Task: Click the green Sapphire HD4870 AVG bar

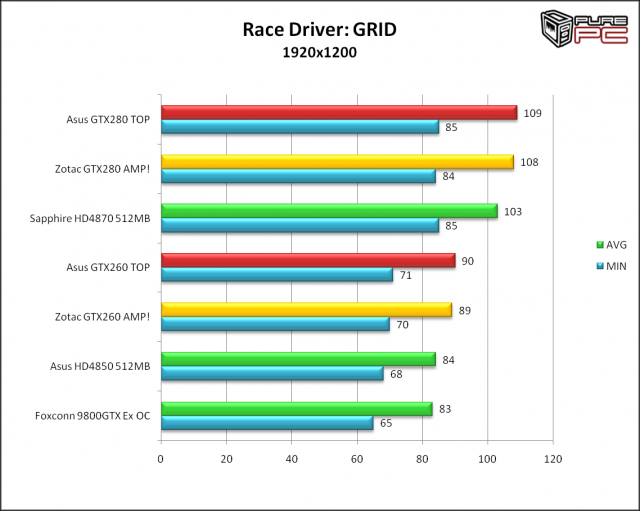Action: [x=329, y=211]
